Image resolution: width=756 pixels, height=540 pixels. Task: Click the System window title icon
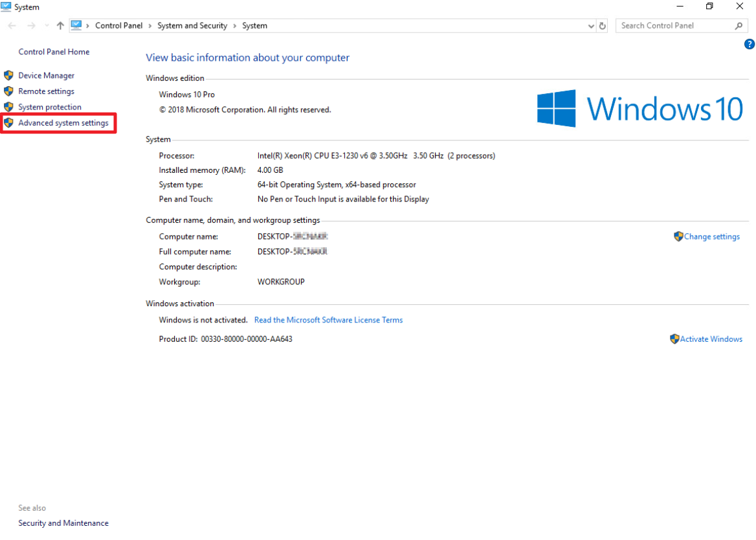pyautogui.click(x=6, y=6)
